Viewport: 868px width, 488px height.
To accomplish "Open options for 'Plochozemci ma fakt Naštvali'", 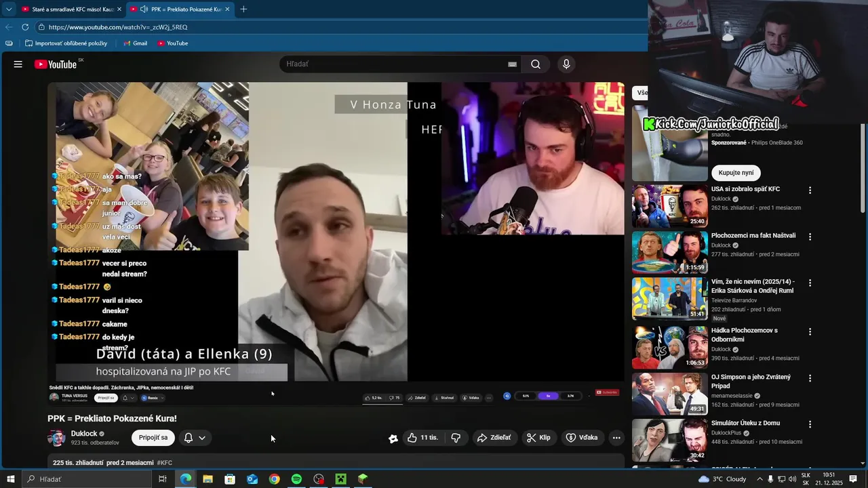I will [810, 237].
